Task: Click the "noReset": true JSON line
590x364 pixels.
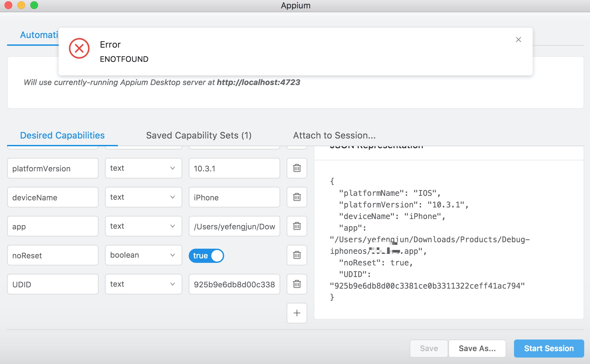Action: point(376,263)
